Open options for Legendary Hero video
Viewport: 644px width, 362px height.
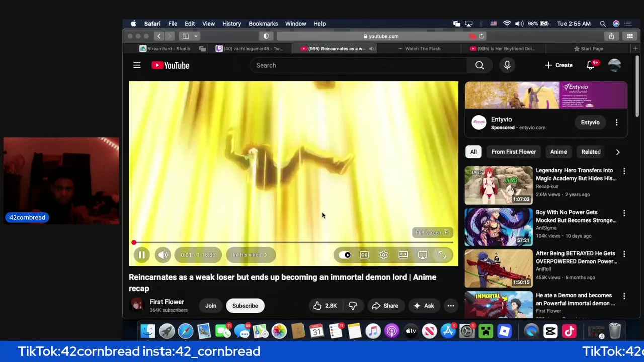tap(624, 171)
